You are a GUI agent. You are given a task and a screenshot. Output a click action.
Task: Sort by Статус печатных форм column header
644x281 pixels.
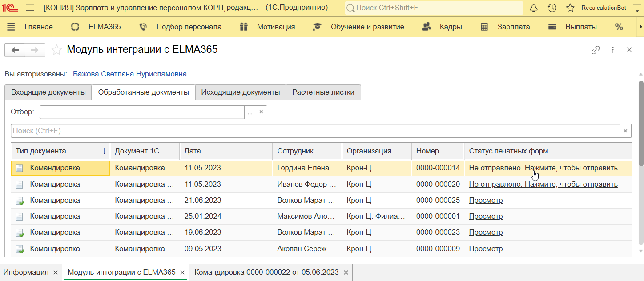[548, 151]
